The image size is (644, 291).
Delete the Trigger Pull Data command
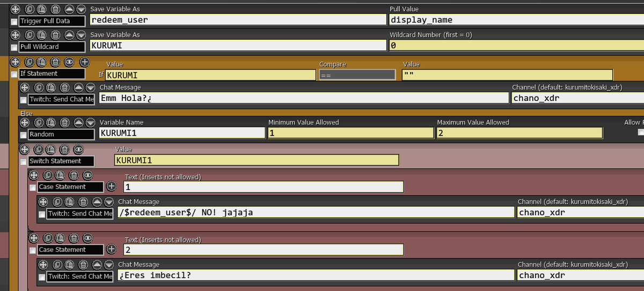click(x=55, y=9)
